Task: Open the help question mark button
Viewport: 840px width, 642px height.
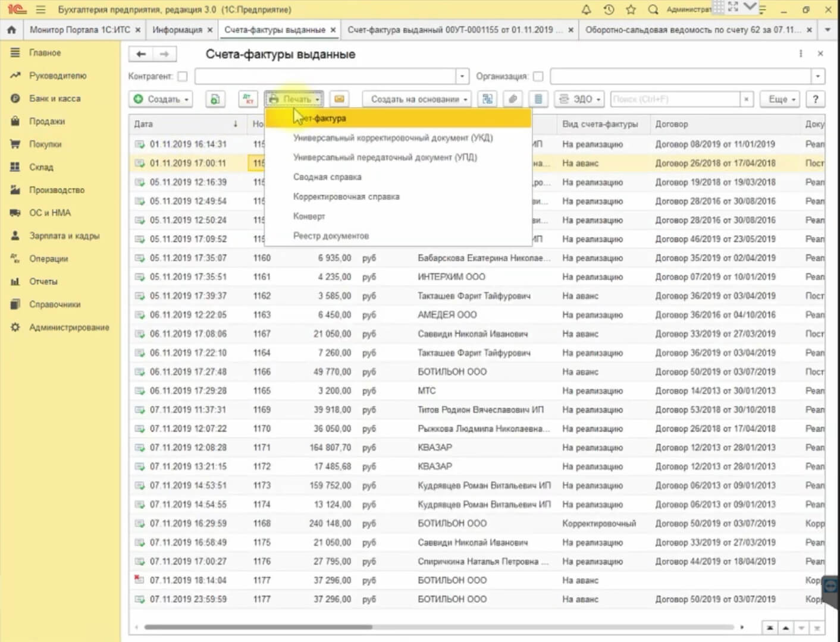Action: tap(816, 99)
